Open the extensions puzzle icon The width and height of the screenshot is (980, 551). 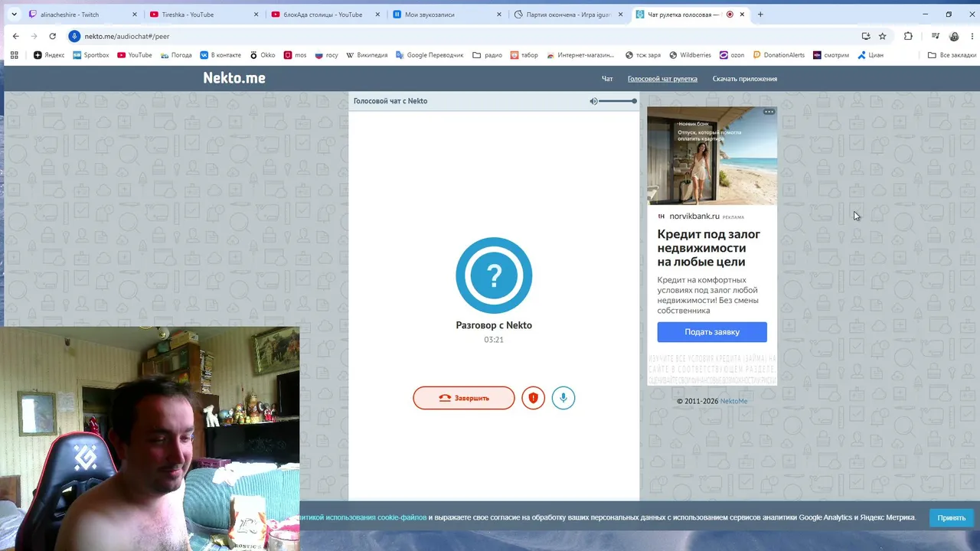(908, 36)
